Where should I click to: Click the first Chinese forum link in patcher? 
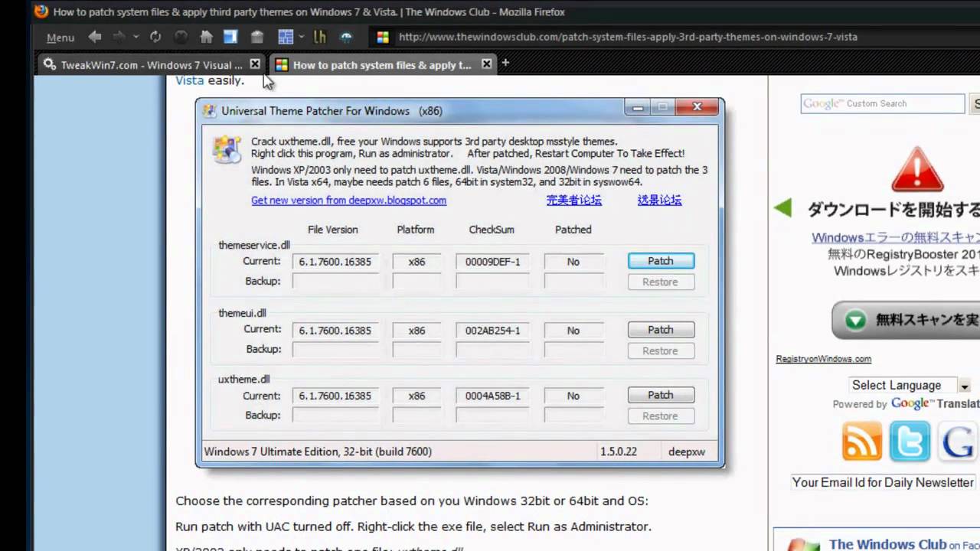tap(573, 201)
